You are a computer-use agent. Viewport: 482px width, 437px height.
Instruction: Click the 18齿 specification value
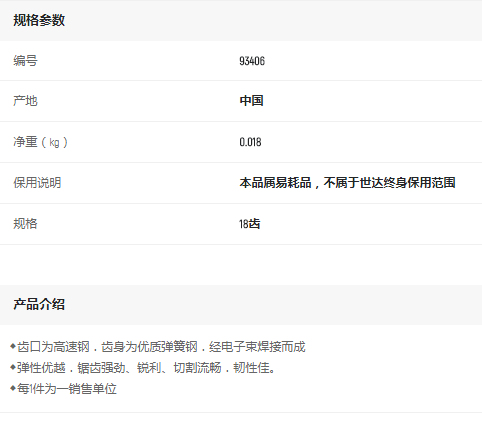pyautogui.click(x=249, y=224)
